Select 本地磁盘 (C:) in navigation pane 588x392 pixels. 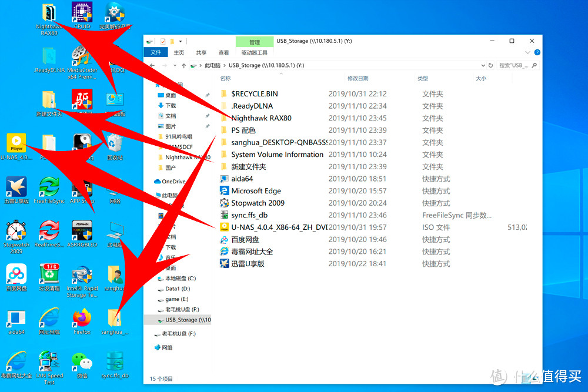[x=181, y=279]
